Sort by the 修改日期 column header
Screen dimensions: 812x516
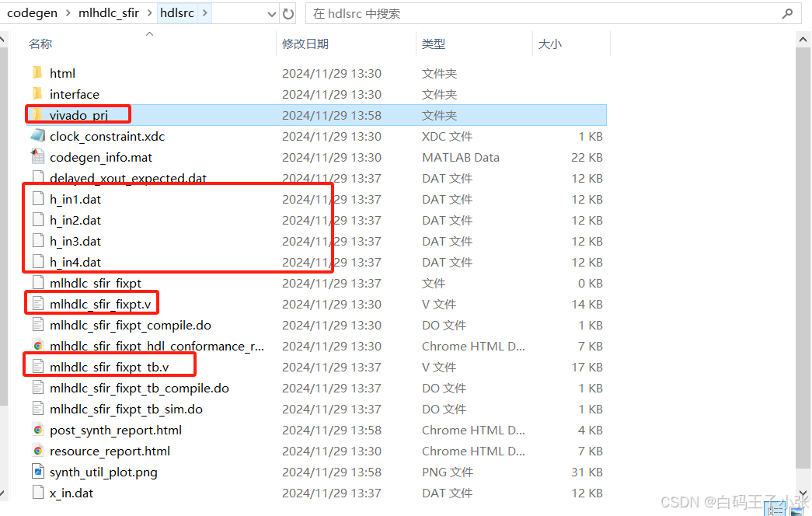(305, 44)
